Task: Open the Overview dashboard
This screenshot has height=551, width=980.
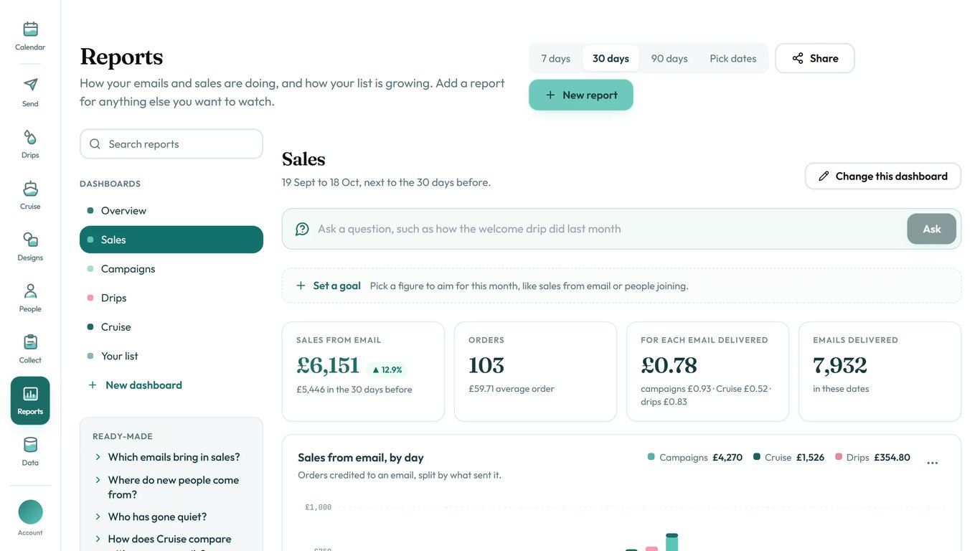Action: pyautogui.click(x=171, y=210)
